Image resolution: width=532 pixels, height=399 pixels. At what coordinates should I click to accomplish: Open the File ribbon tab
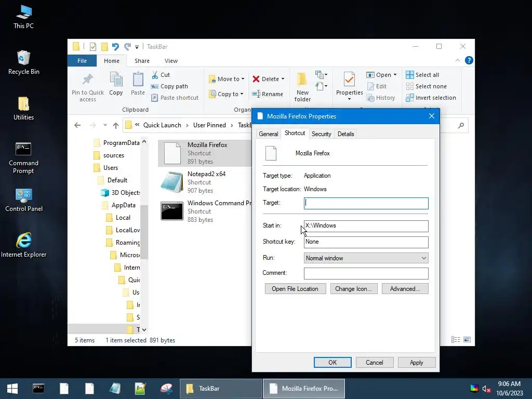[x=82, y=61]
